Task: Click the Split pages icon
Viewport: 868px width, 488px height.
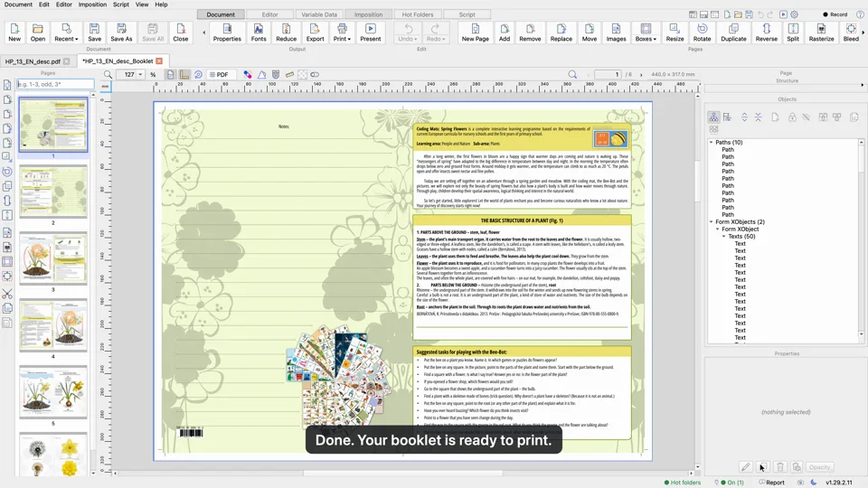Action: coord(793,33)
